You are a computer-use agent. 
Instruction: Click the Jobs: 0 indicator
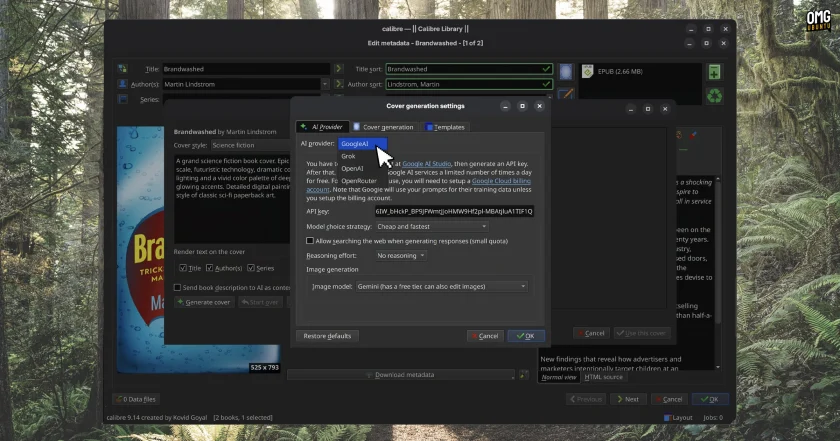click(712, 417)
